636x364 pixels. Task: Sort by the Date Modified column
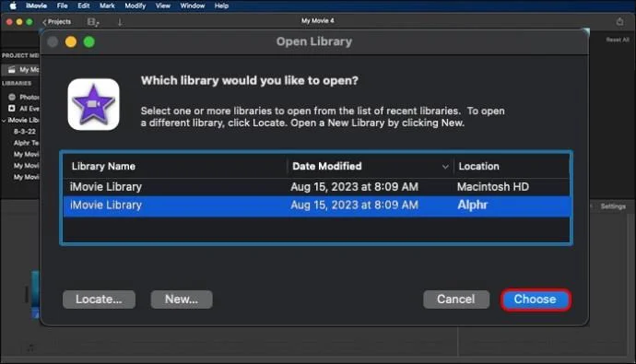[326, 166]
